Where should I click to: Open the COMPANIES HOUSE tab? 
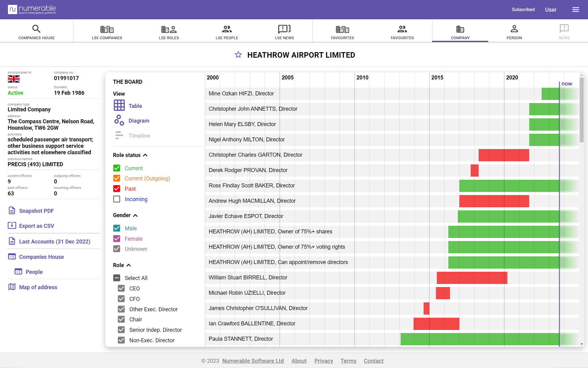tap(36, 31)
